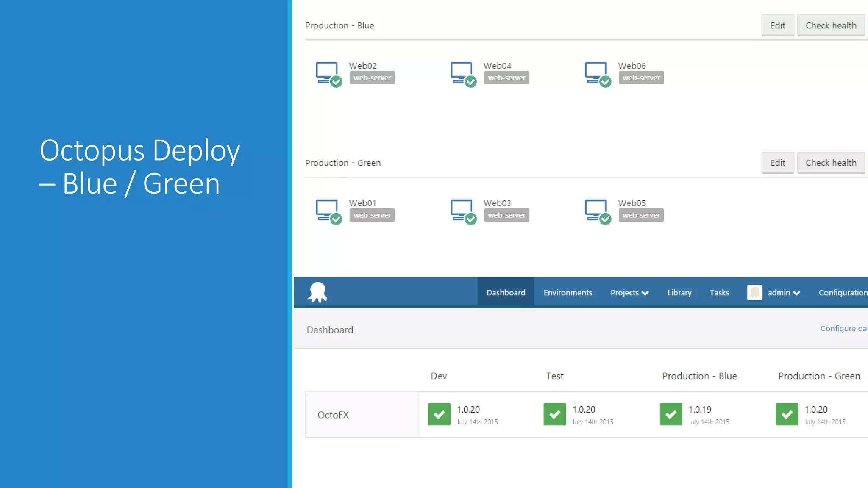Click the Web04 machine icon

(463, 74)
